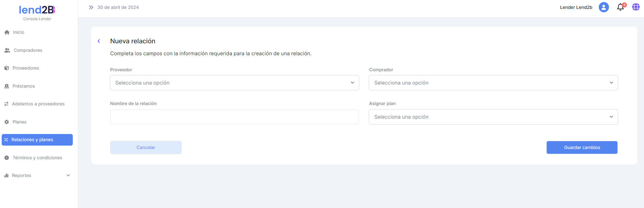Screen dimensions: 644x208
Task: Click the Inicio home icon
Action: (7, 32)
